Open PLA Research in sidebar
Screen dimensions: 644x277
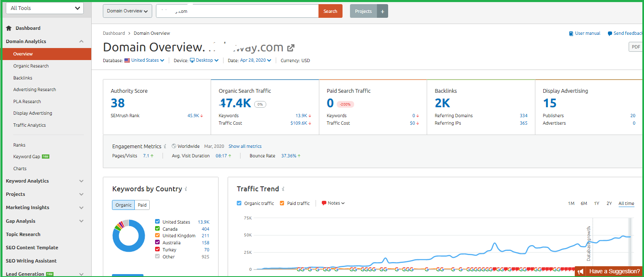point(27,101)
